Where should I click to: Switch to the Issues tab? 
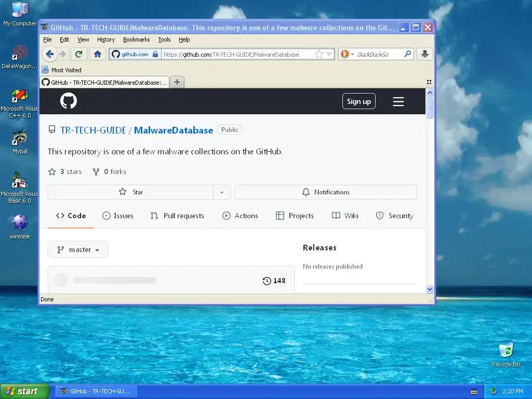click(118, 216)
